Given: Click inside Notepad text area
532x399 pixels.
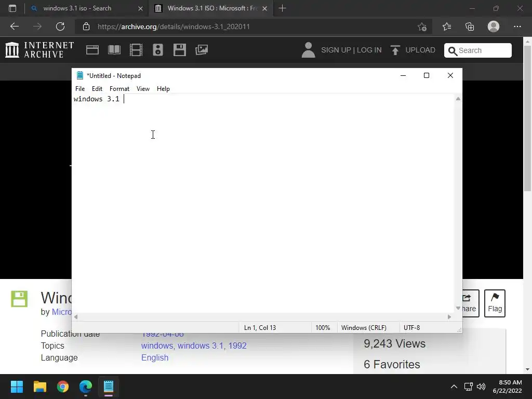Looking at the screenshot, I should [x=263, y=204].
